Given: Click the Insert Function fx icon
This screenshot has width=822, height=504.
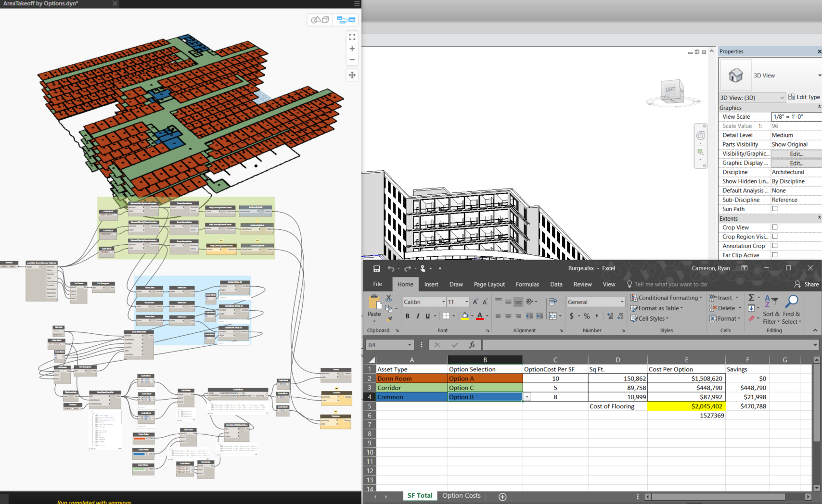Looking at the screenshot, I should pyautogui.click(x=472, y=345).
